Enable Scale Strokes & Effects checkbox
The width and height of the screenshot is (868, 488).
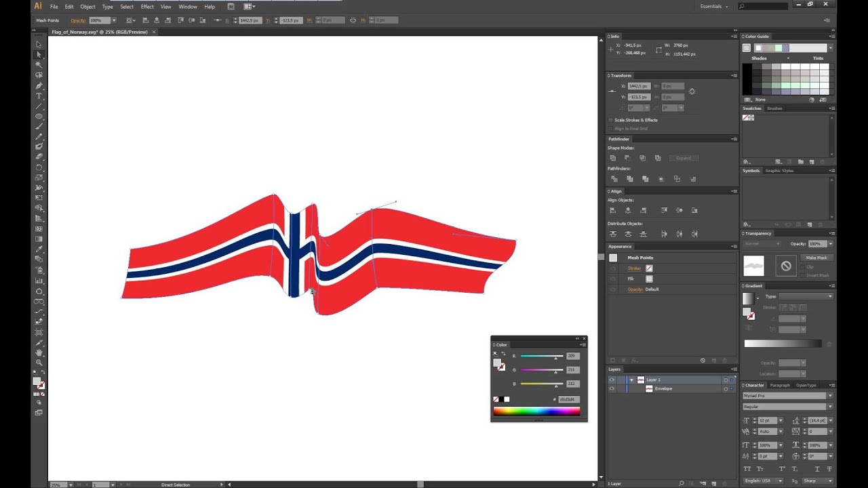(x=610, y=120)
